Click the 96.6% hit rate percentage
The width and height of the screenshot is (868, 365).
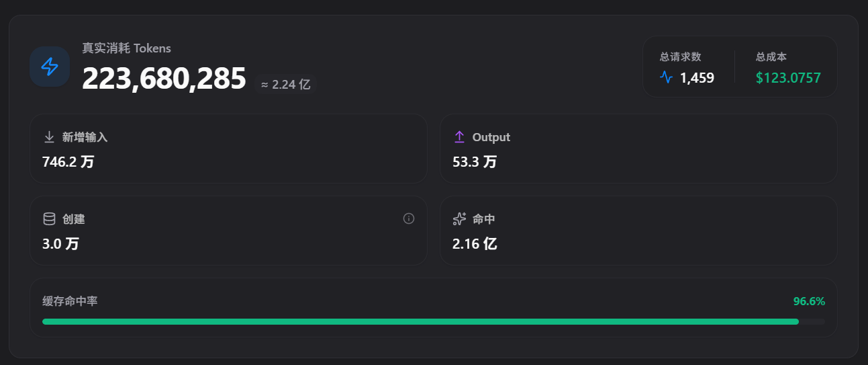pyautogui.click(x=809, y=301)
